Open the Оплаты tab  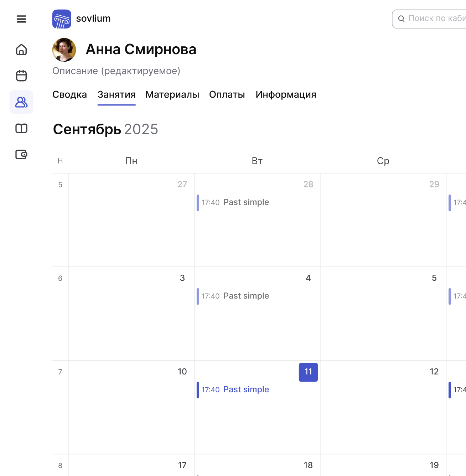(227, 95)
